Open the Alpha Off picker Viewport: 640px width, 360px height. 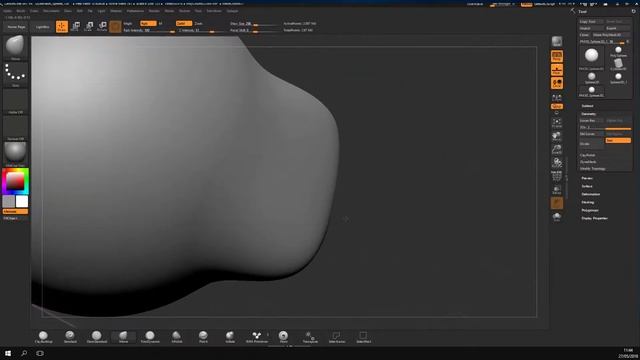(16, 101)
